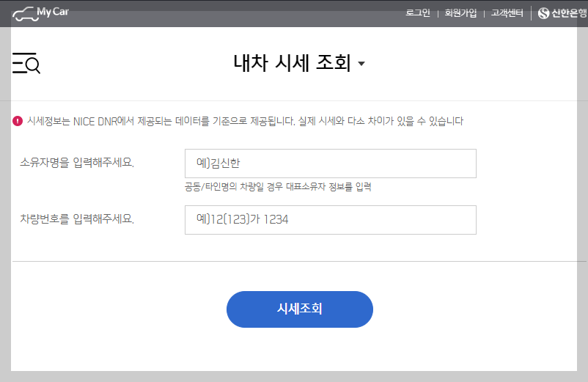Go to 회원가입 page
This screenshot has height=382, width=588.
pos(460,13)
